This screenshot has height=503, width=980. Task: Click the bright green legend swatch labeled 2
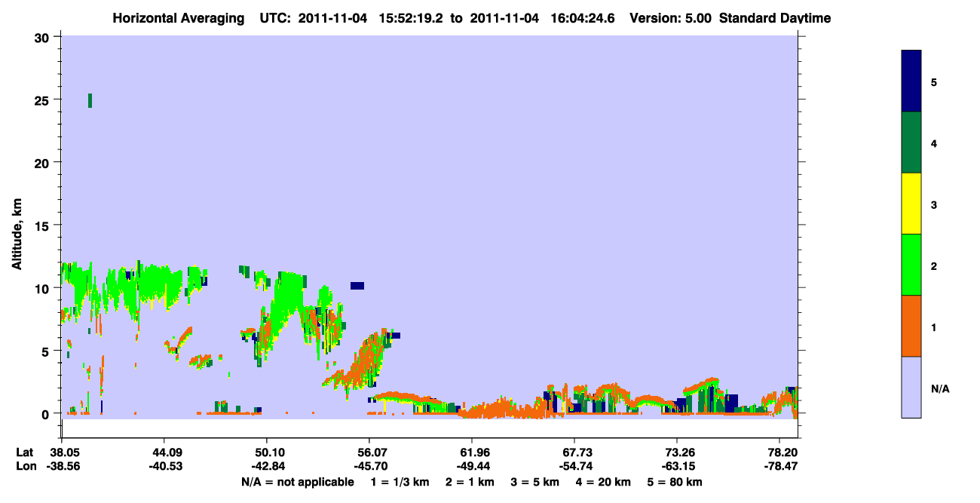[x=911, y=265]
